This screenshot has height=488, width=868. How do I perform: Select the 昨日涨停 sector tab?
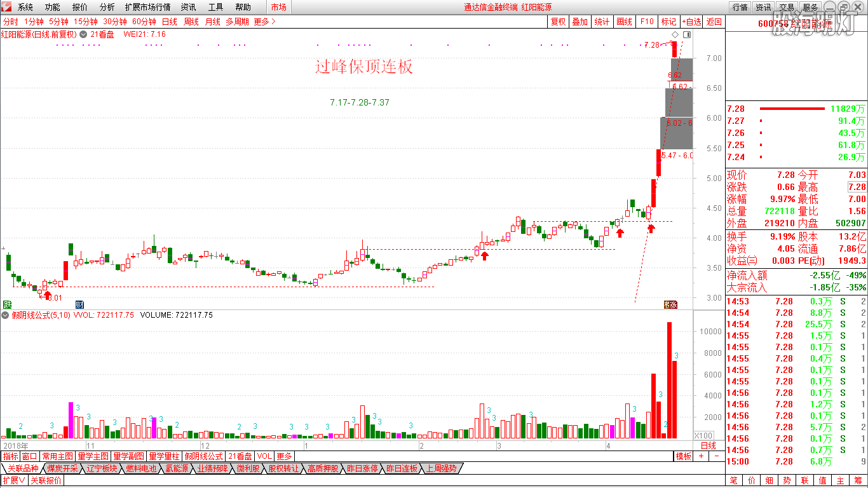pos(362,468)
